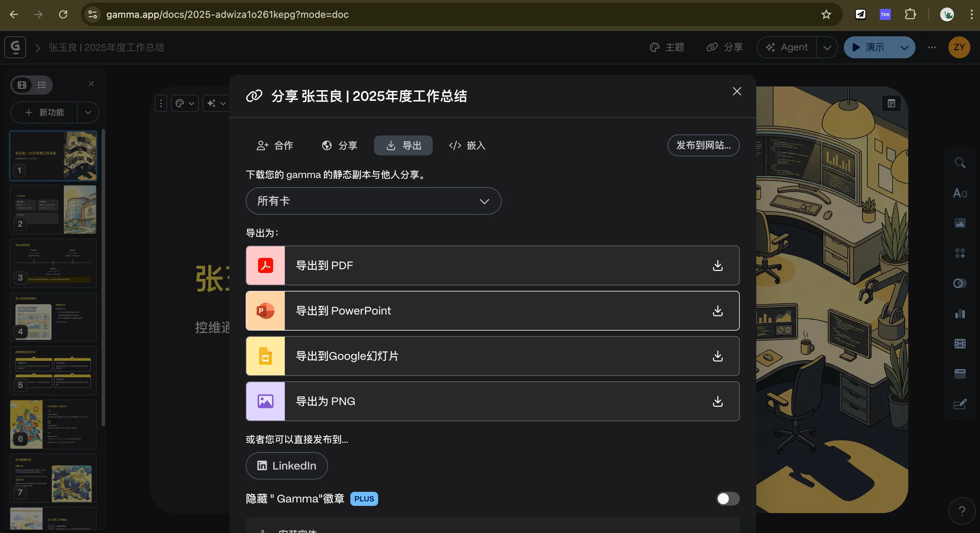Export to PowerPoint

point(493,311)
